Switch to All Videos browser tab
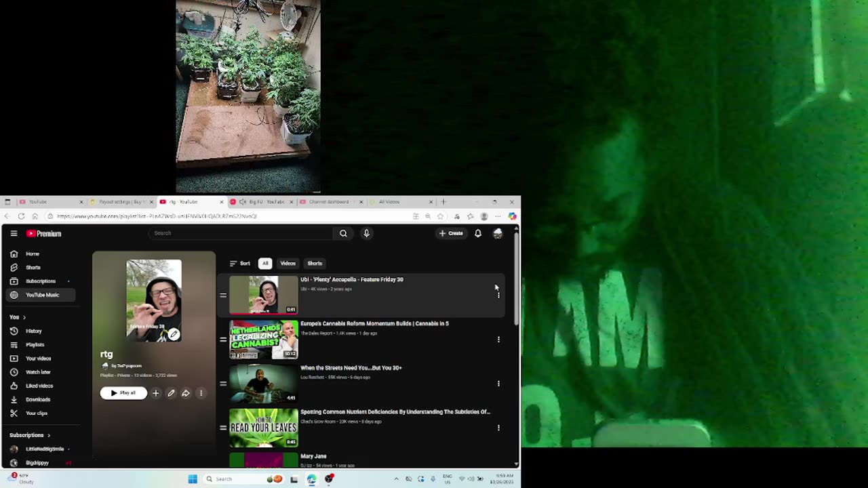This screenshot has width=868, height=488. click(400, 201)
